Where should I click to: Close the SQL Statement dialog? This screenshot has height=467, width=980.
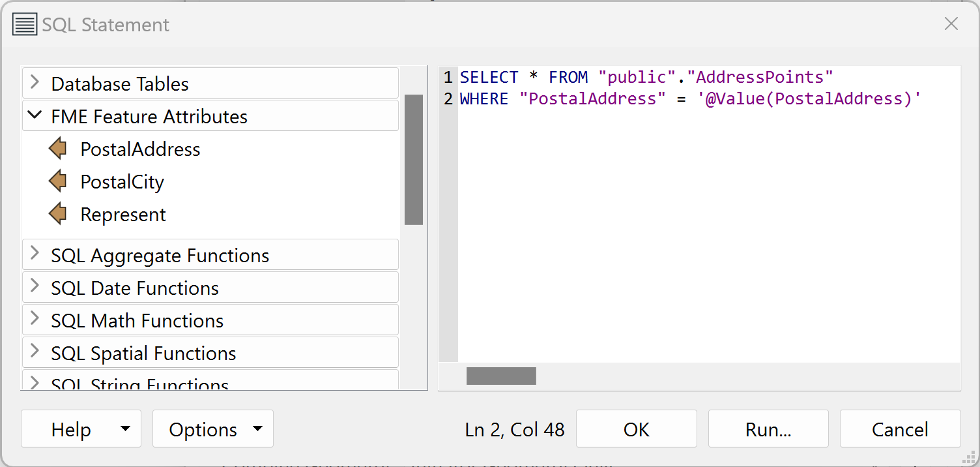click(x=951, y=25)
